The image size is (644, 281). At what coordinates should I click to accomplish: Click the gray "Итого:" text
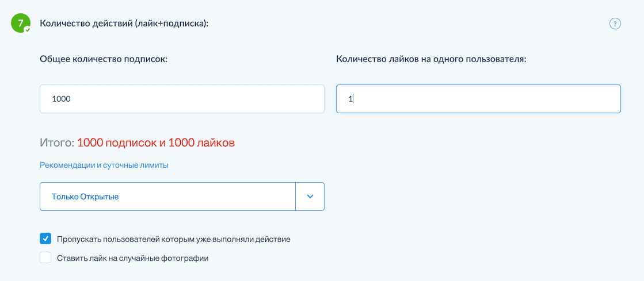coord(57,143)
